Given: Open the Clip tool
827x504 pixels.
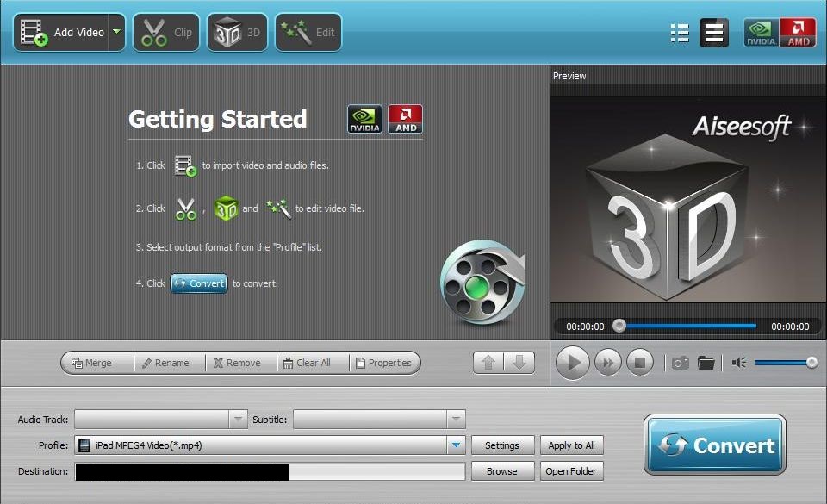Looking at the screenshot, I should [166, 32].
